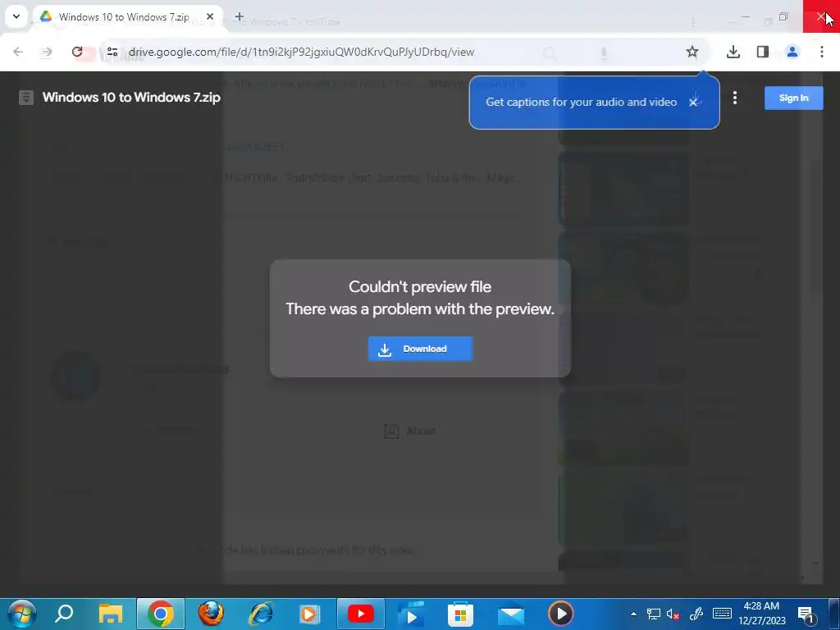View site information icon in address bar
Screen dimensions: 840x630
[112, 52]
